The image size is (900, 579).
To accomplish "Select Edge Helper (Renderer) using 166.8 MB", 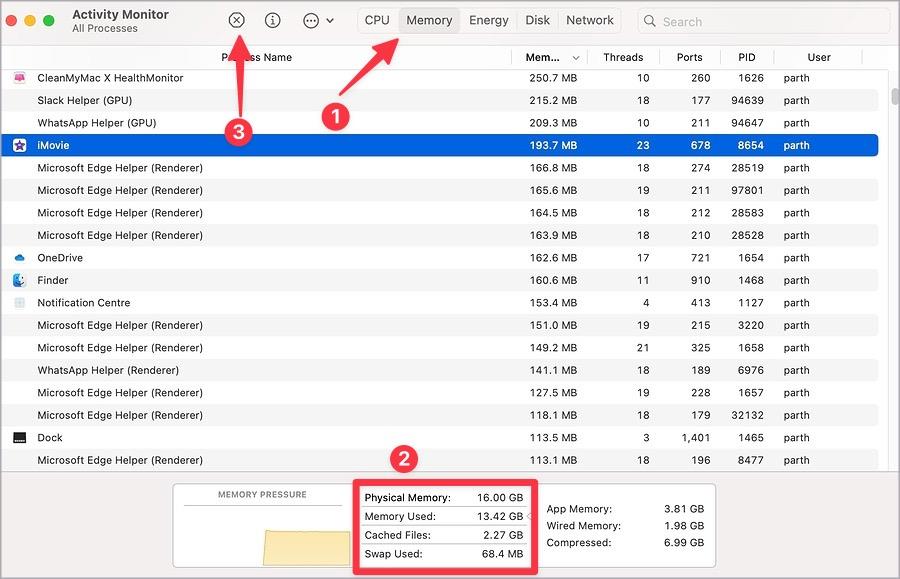I will click(440, 168).
